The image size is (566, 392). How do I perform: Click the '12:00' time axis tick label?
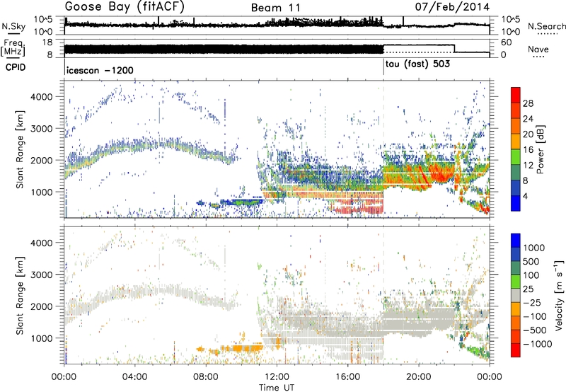[x=277, y=377]
